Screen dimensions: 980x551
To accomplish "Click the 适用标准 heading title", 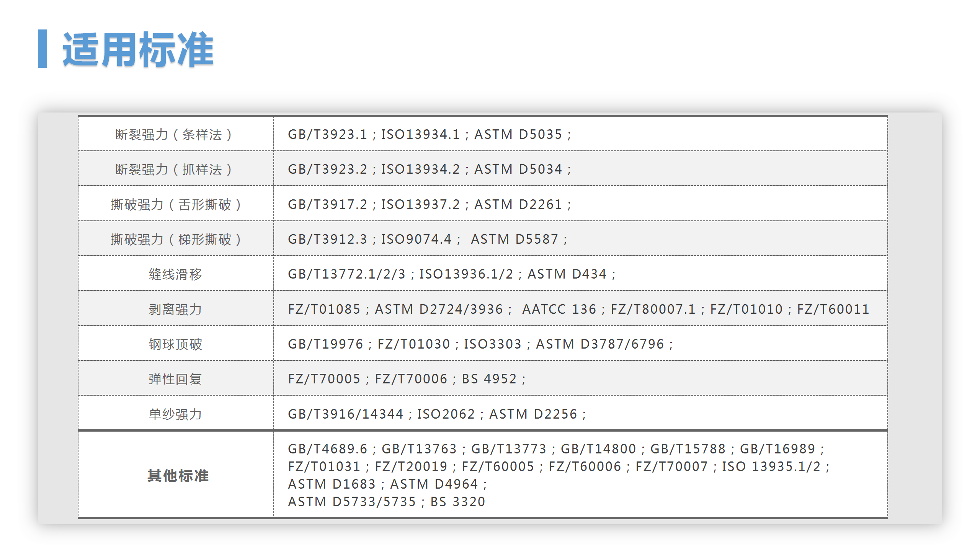I will click(x=138, y=50).
